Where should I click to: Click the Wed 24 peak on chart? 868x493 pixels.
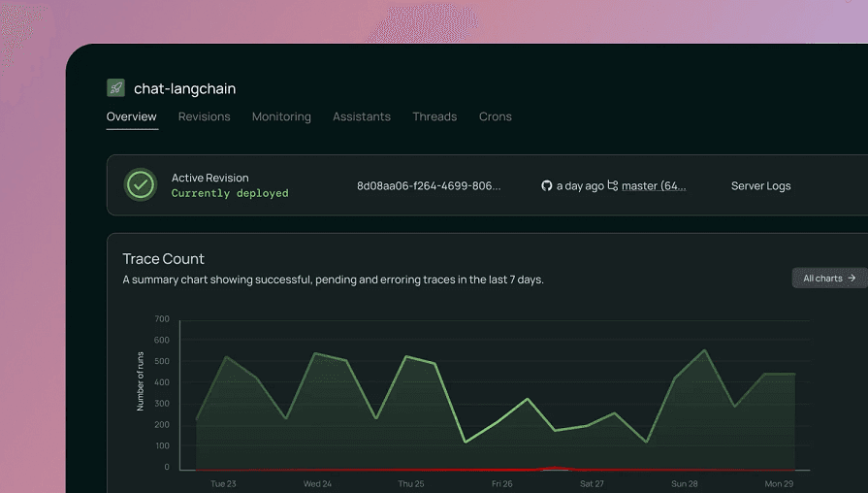316,353
